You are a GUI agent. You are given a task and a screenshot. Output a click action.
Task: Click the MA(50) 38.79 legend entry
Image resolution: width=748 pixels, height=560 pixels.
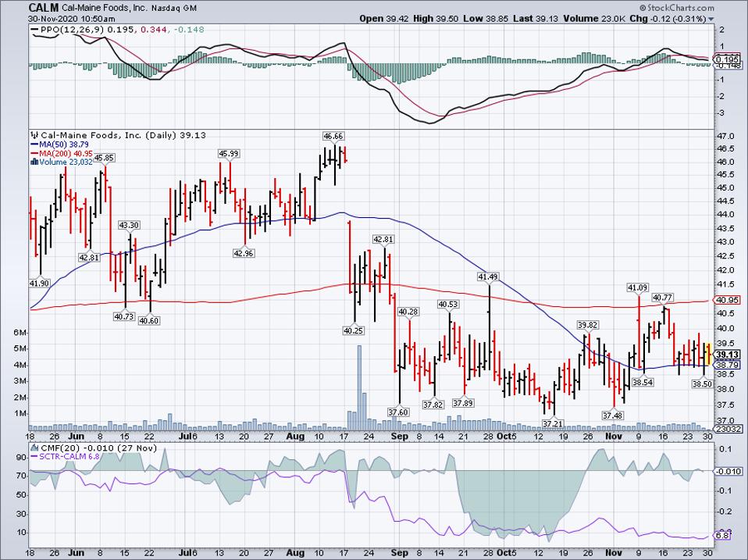pos(59,144)
